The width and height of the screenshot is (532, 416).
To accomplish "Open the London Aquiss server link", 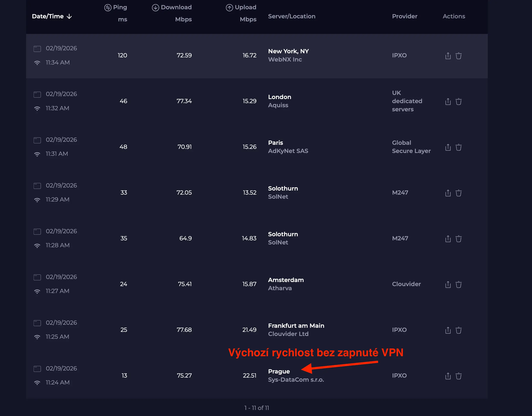I will pyautogui.click(x=279, y=97).
